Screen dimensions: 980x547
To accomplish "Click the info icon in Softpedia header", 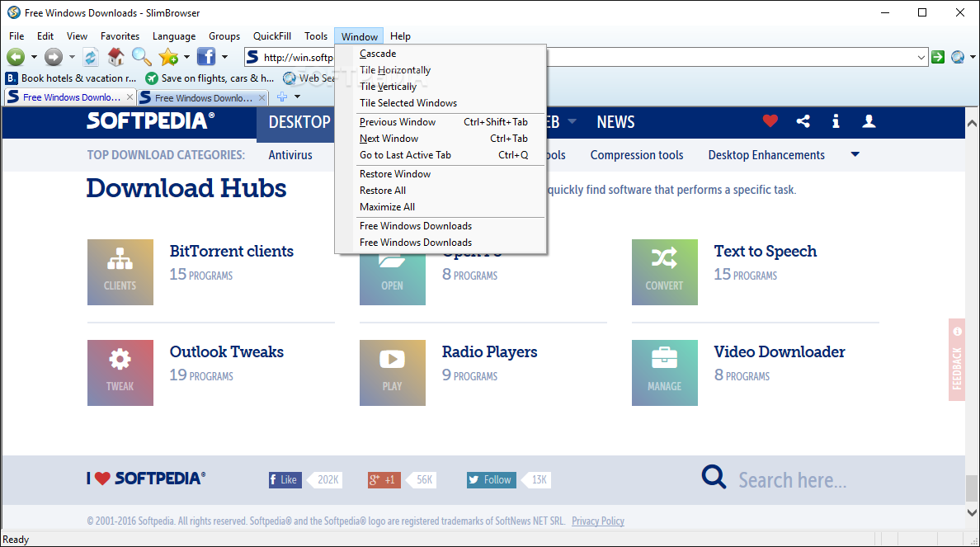I will tap(836, 121).
